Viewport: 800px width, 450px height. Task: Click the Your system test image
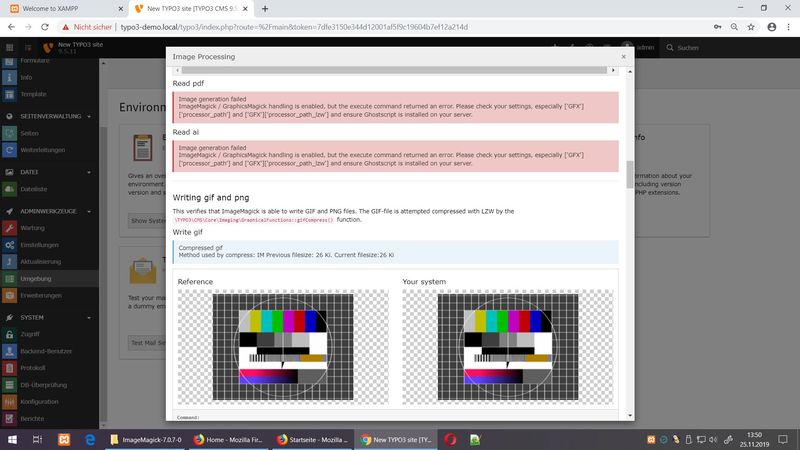tap(508, 347)
